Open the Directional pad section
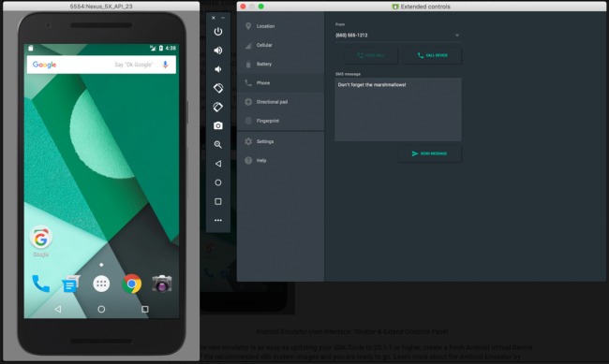The height and width of the screenshot is (364, 609). tap(280, 102)
